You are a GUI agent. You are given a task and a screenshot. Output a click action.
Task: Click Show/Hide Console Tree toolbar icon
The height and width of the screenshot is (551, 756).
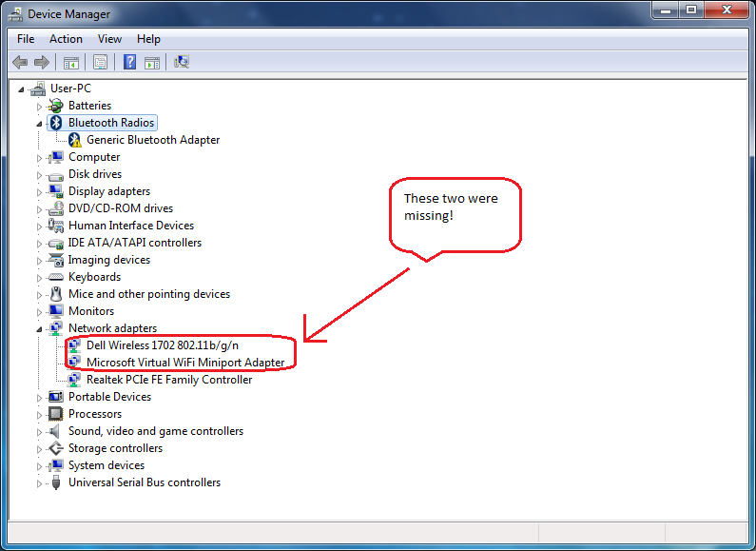click(71, 62)
